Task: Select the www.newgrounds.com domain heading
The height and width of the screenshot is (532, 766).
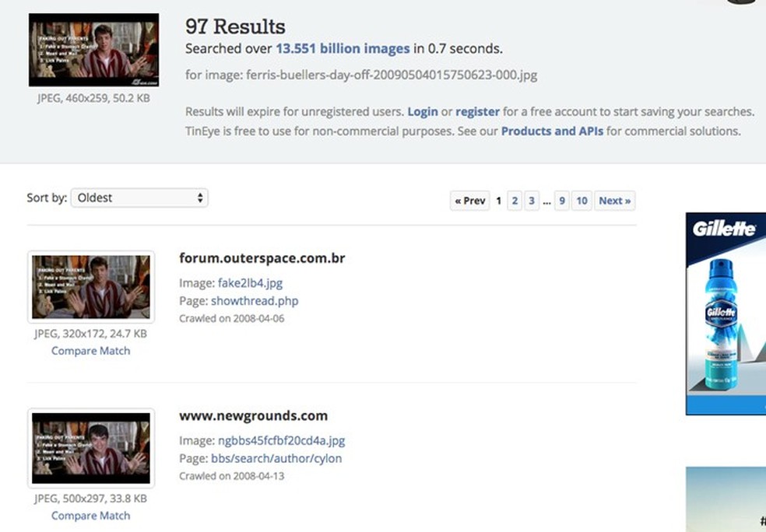Action: (254, 415)
